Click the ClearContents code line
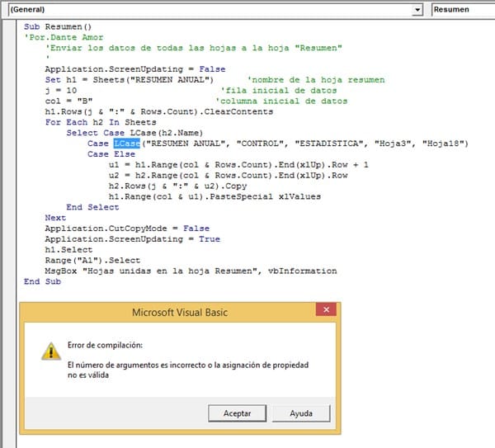This screenshot has width=495, height=448. tap(158, 111)
